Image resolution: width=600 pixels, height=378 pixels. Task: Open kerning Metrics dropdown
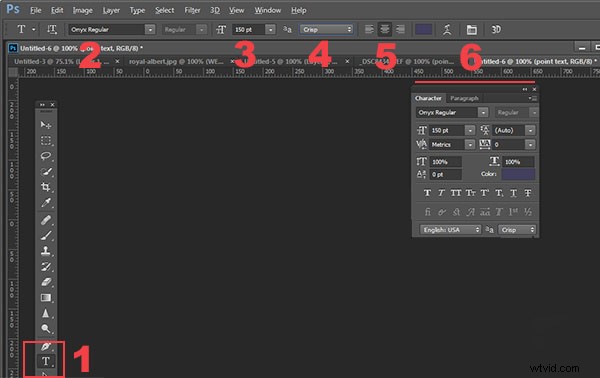(470, 145)
